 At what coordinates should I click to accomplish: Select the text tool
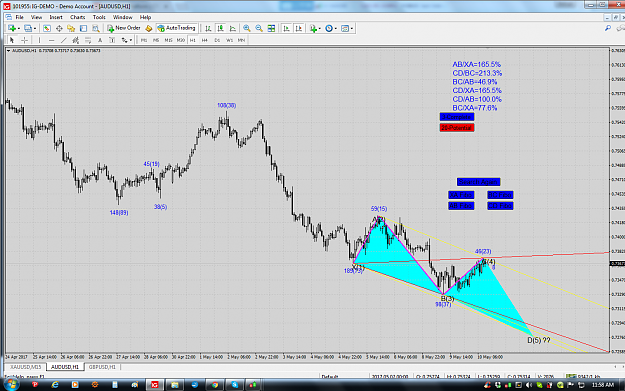click(100, 40)
